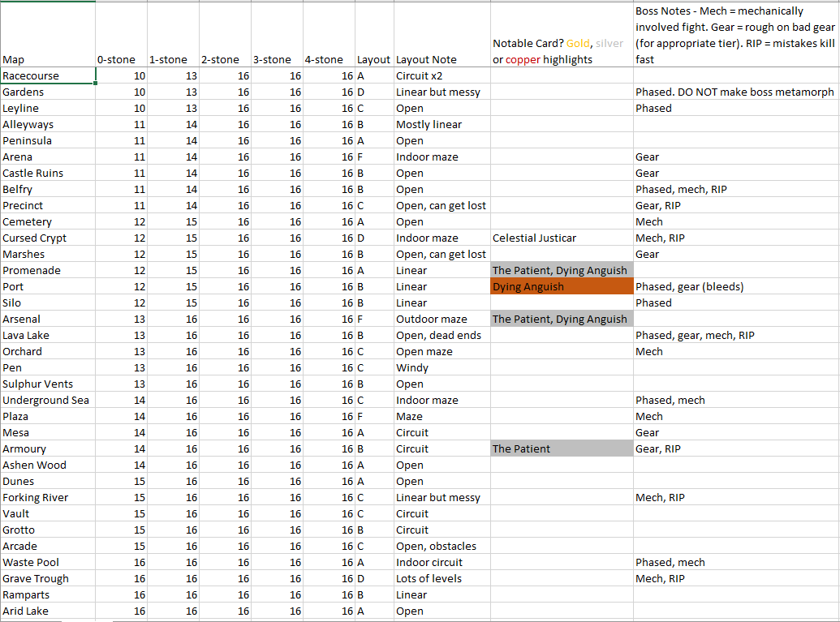
Task: Select the Ramparts map cell
Action: [48, 594]
